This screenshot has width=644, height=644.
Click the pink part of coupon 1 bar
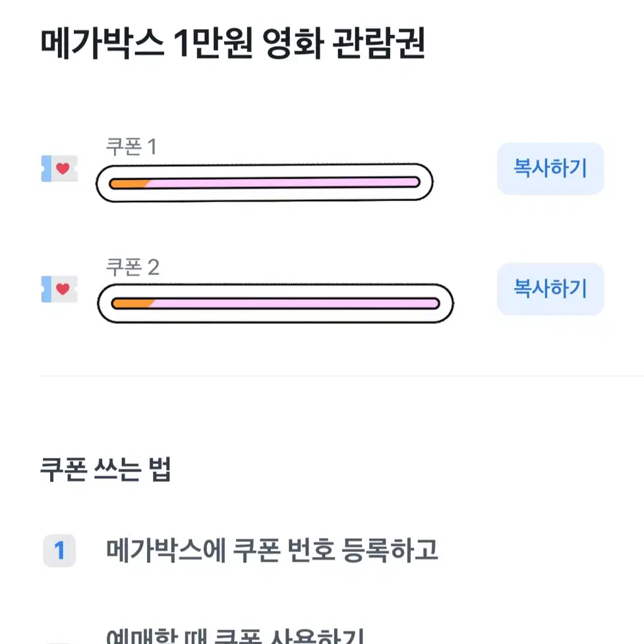283,183
